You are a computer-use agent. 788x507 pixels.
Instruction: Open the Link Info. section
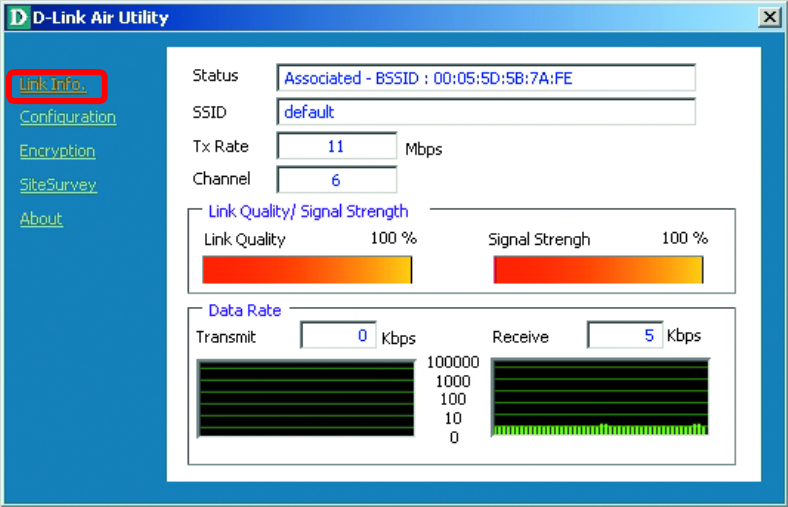tap(53, 85)
